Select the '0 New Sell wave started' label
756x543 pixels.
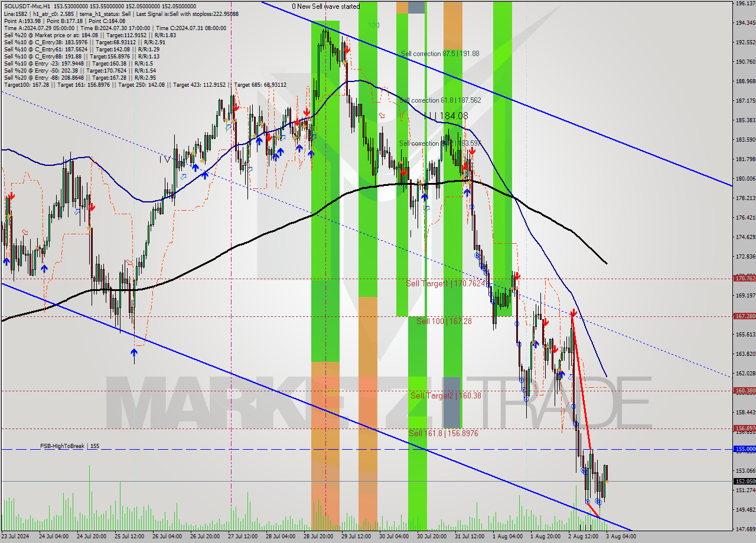(x=325, y=6)
